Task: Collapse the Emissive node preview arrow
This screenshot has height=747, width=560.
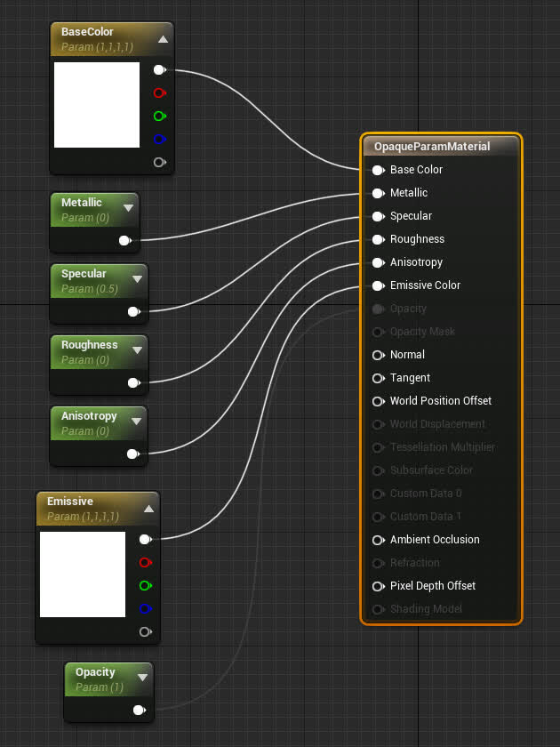Action: (148, 509)
